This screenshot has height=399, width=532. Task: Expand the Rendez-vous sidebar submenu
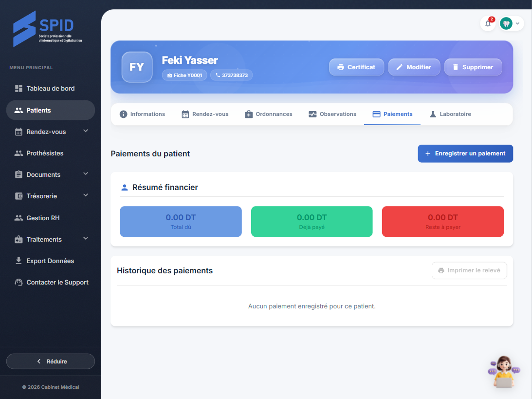(86, 131)
